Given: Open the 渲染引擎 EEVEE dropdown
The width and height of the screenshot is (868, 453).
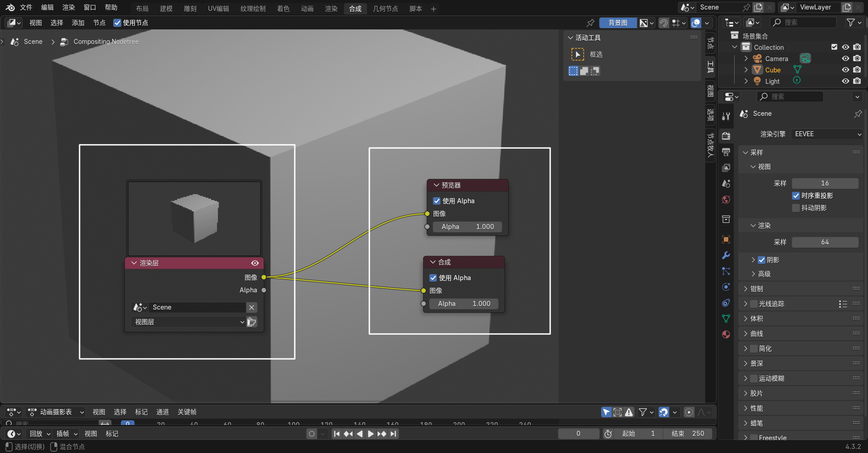Looking at the screenshot, I should 827,134.
